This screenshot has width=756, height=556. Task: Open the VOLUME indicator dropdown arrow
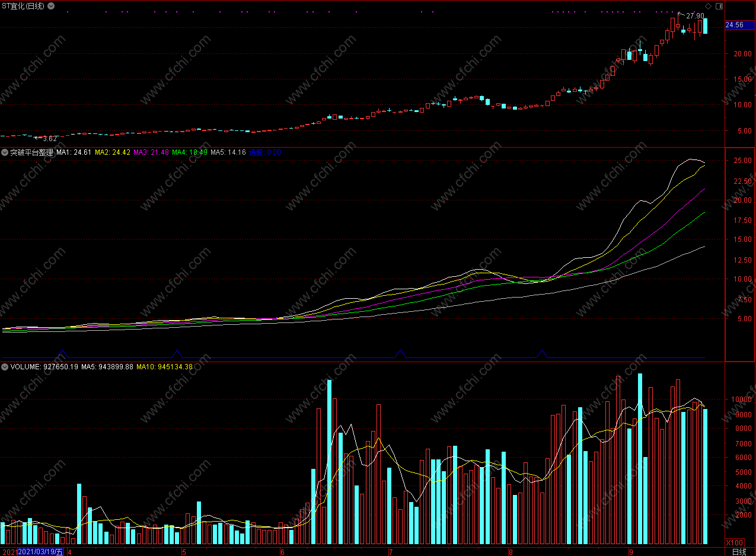pyautogui.click(x=5, y=367)
